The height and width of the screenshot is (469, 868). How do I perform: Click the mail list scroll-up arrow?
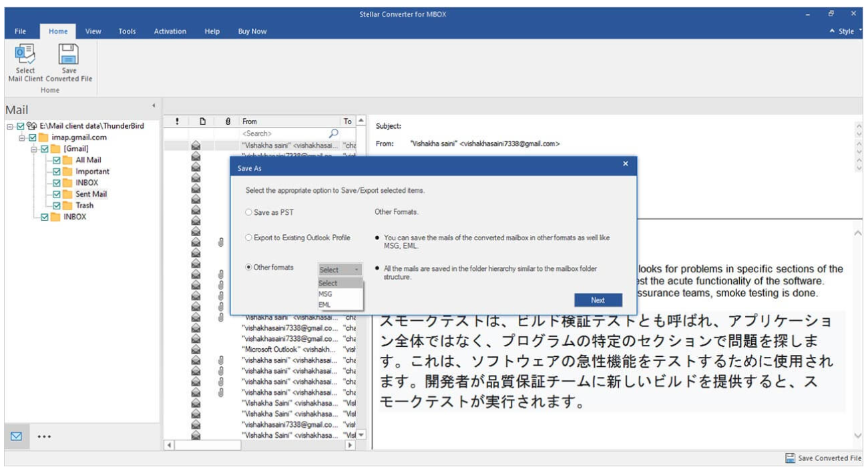tap(362, 121)
